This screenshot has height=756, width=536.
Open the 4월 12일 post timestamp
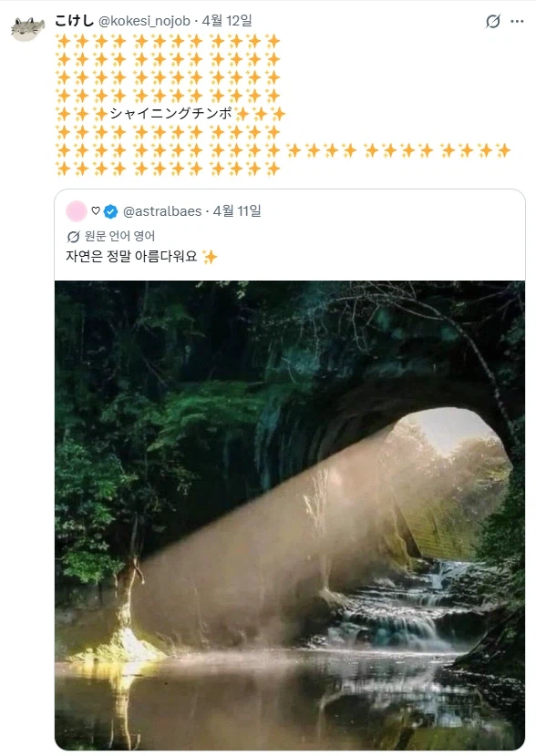(227, 21)
